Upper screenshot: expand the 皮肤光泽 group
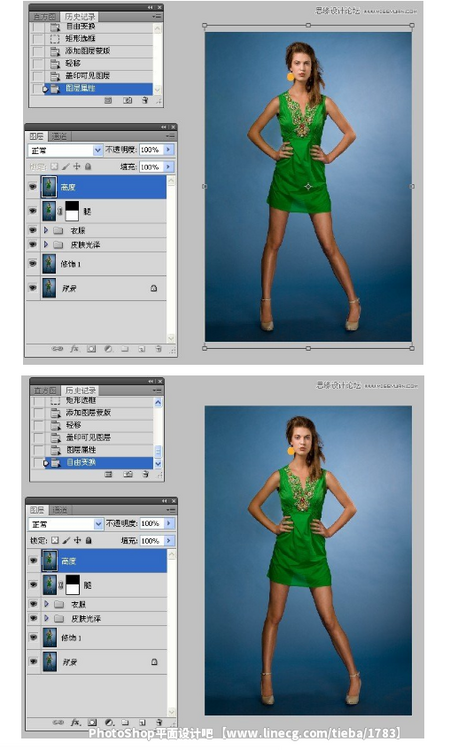 point(46,244)
